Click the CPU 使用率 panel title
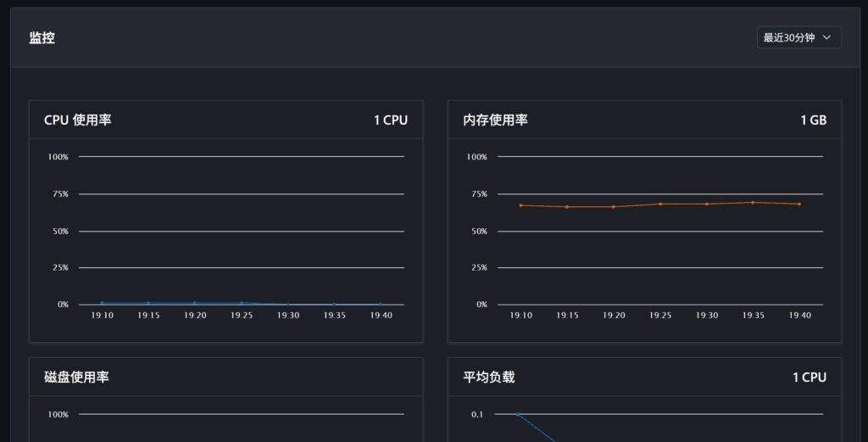This screenshot has width=868, height=442. (77, 120)
